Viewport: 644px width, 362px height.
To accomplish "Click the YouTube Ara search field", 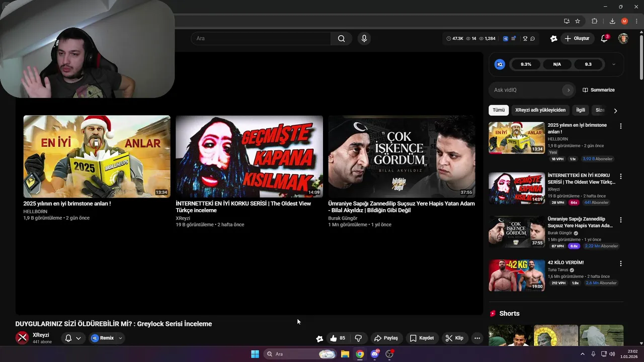I will tap(261, 39).
